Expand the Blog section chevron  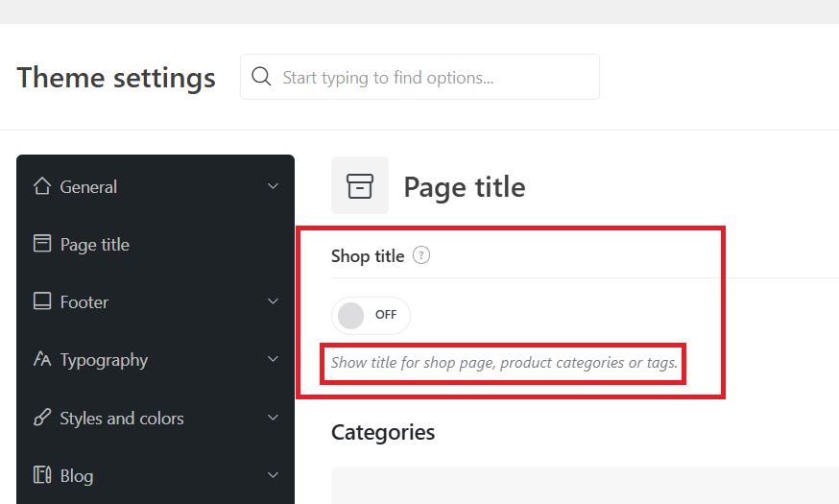pyautogui.click(x=273, y=475)
